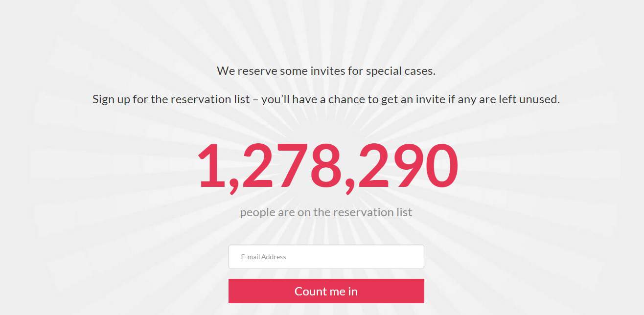Click the "We reserve some invites" sentence
The width and height of the screenshot is (644, 315).
(x=326, y=71)
